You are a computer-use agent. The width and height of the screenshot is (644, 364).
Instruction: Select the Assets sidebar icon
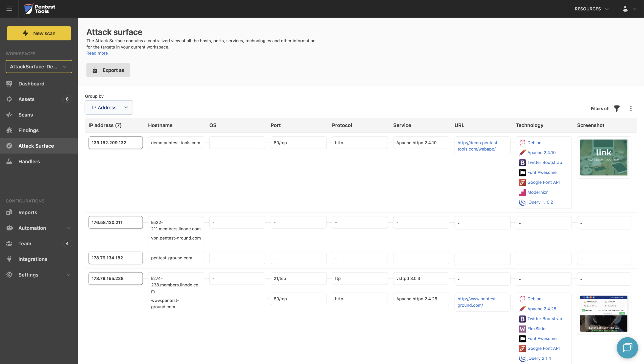(x=9, y=99)
